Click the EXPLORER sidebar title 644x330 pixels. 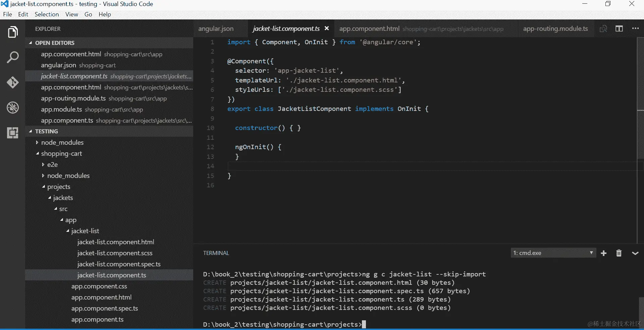tap(48, 29)
